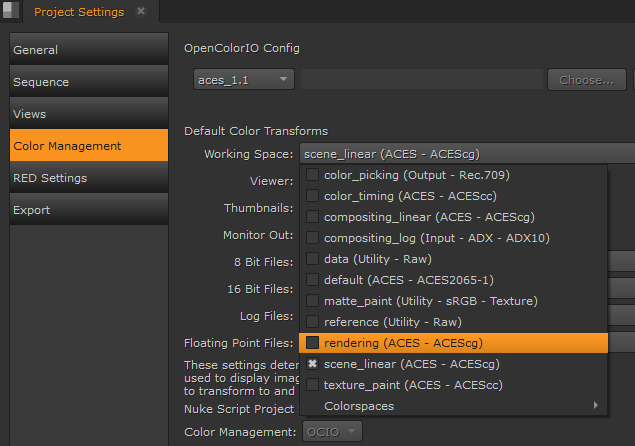
Task: Click the panel icon left of Project Settings tab
Action: point(10,12)
